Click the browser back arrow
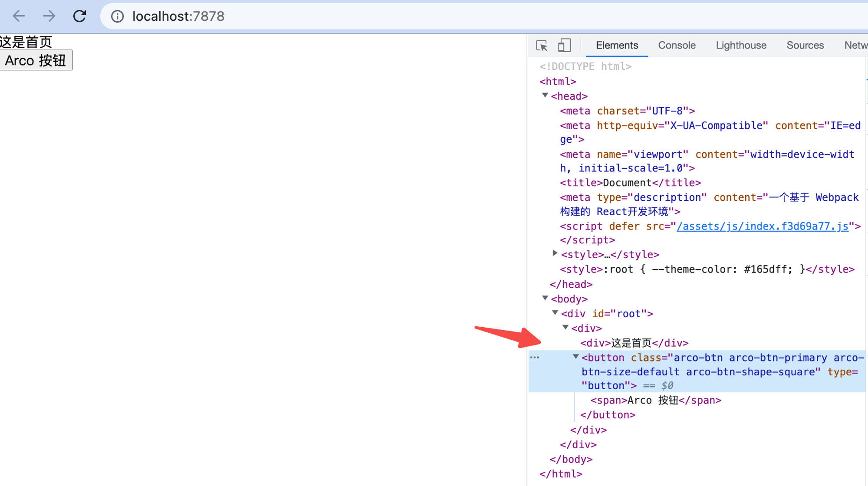Screen dimensions: 868x486 [19, 16]
